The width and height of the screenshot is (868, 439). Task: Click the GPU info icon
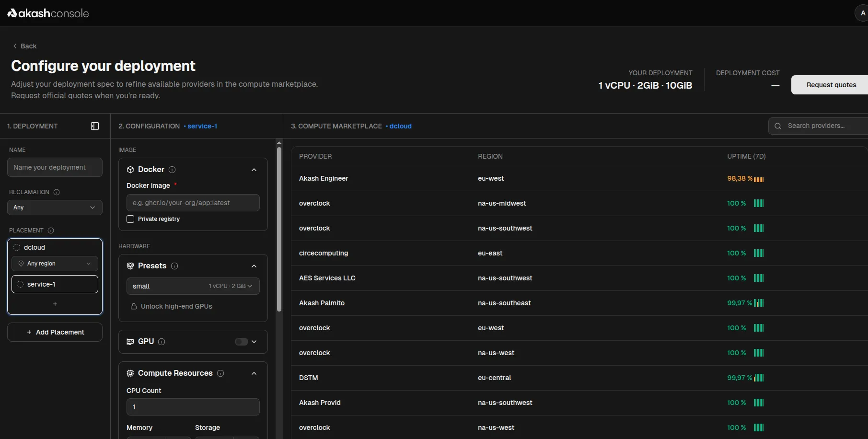tap(162, 342)
